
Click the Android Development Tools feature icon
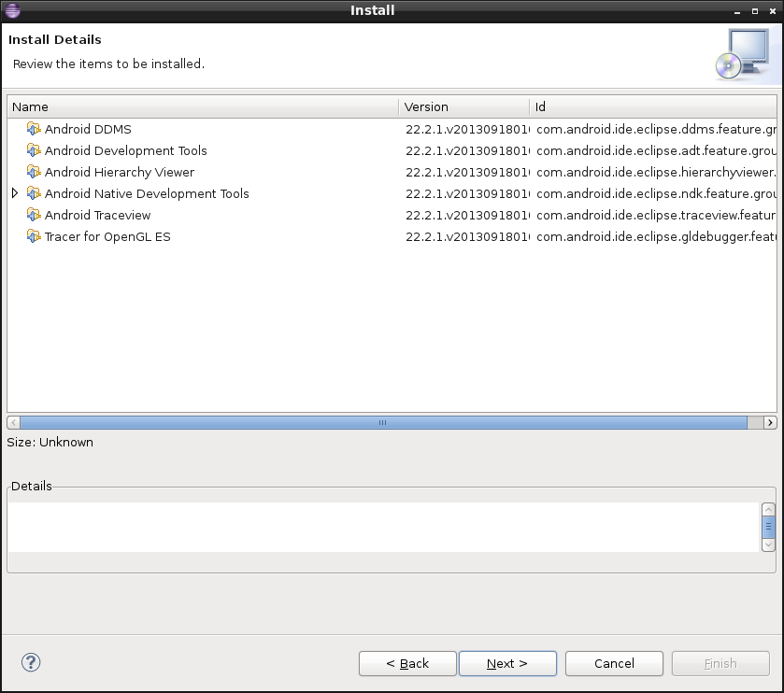pos(35,150)
